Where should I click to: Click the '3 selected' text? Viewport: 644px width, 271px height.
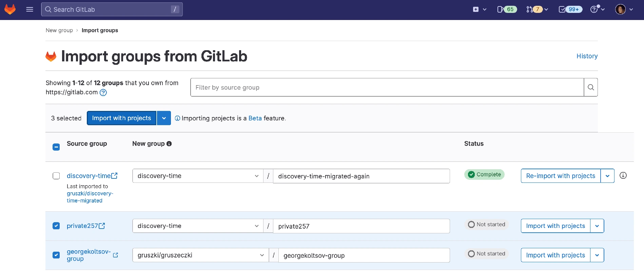tap(66, 118)
